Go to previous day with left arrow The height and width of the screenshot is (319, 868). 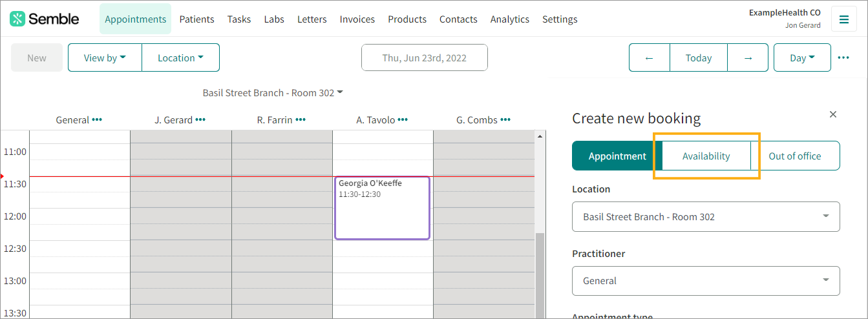coord(649,57)
